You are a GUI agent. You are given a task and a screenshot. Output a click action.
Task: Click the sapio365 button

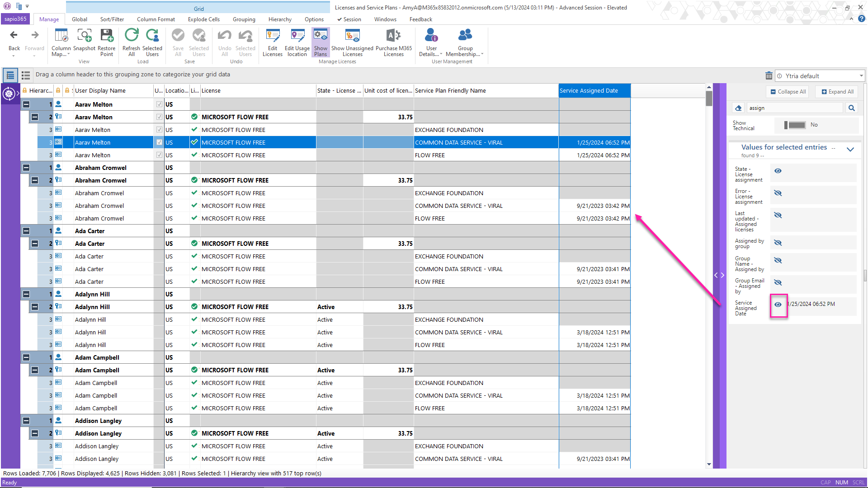point(16,19)
